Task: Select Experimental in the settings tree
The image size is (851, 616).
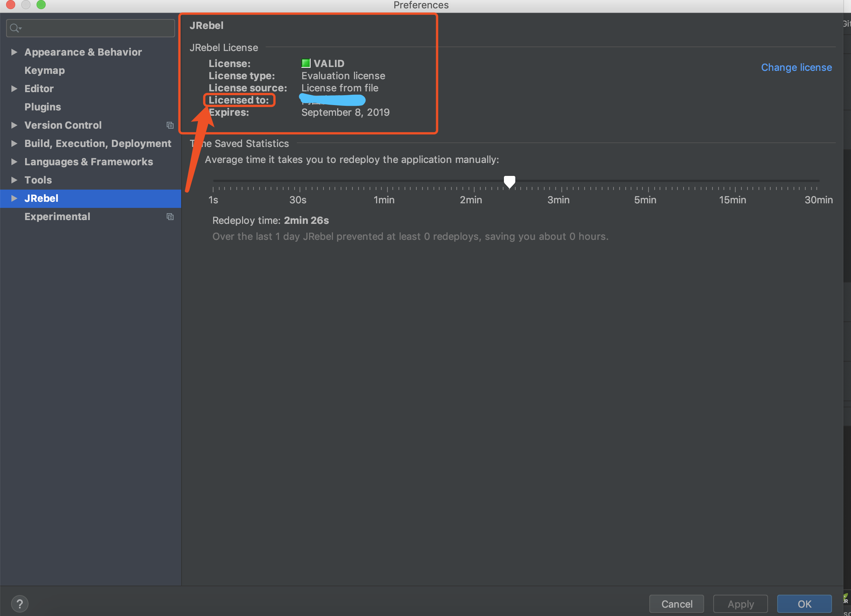Action: [57, 217]
